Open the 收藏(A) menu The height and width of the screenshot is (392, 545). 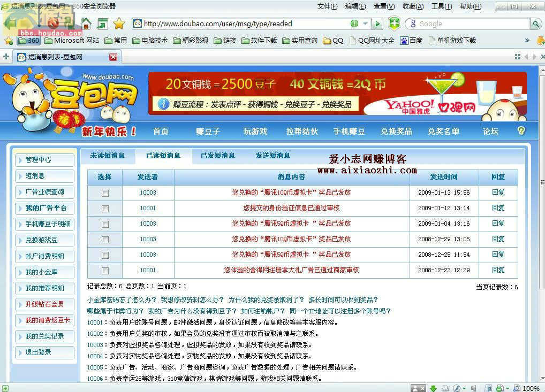click(x=413, y=6)
